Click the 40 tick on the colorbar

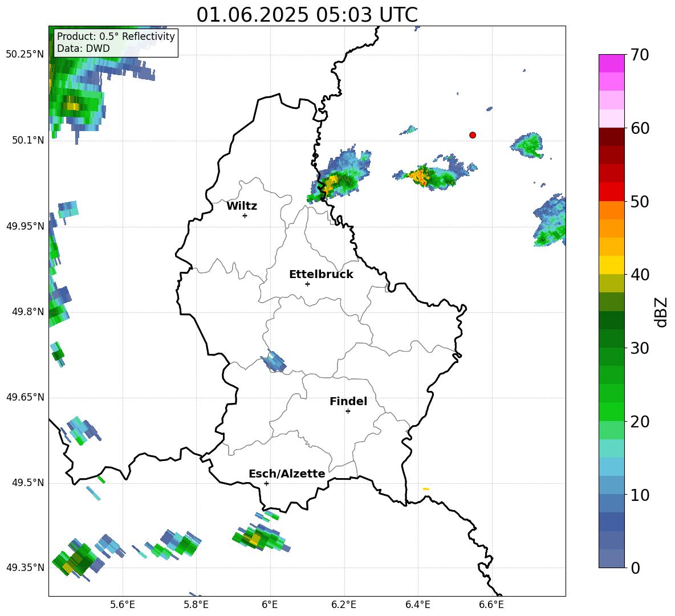tap(640, 275)
